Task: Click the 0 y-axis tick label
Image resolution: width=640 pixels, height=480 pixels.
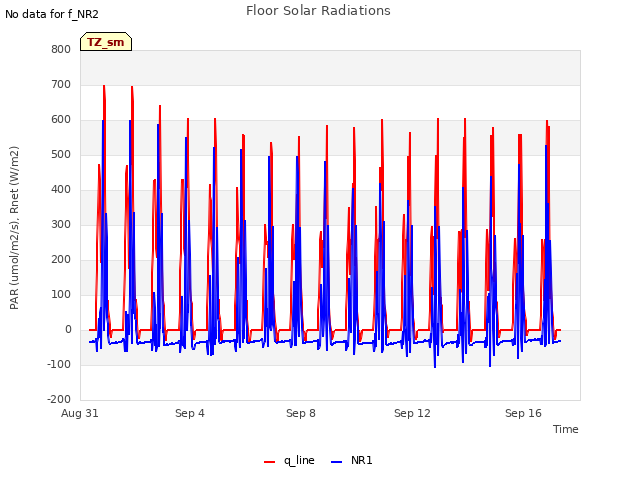Action: click(x=68, y=329)
